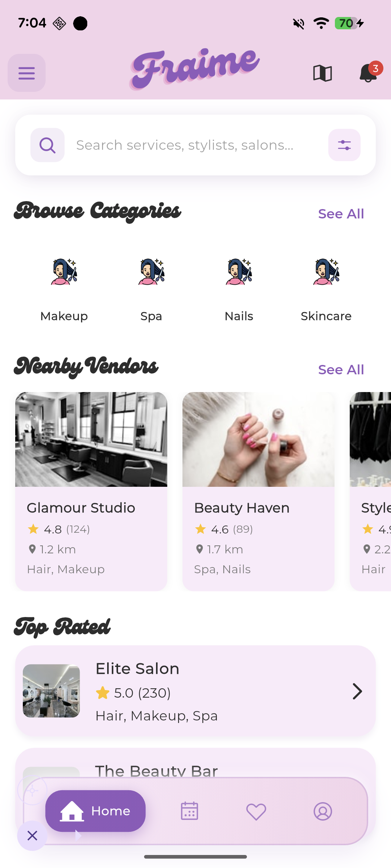See all nearby vendors
Image resolution: width=391 pixels, height=868 pixels.
[341, 370]
